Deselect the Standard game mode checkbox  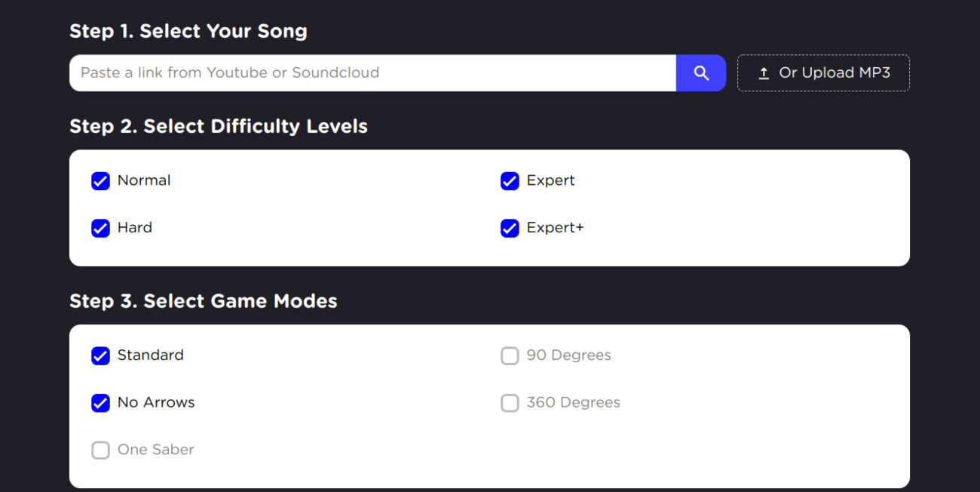[x=100, y=356]
